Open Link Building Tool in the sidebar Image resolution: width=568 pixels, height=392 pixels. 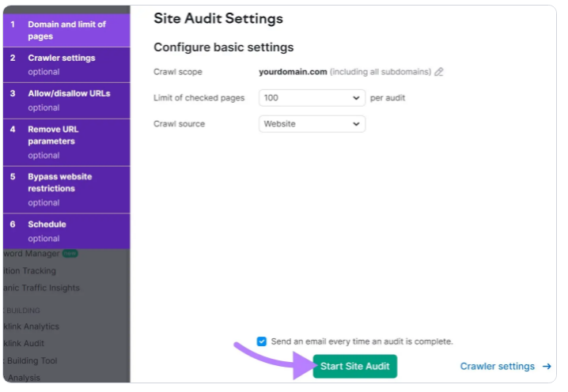(x=30, y=361)
